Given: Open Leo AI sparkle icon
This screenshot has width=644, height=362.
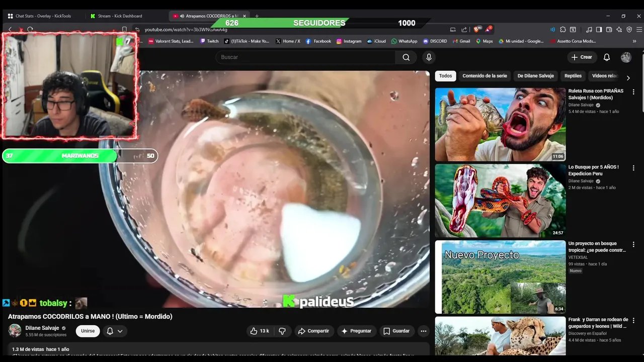Looking at the screenshot, I should coord(619,30).
